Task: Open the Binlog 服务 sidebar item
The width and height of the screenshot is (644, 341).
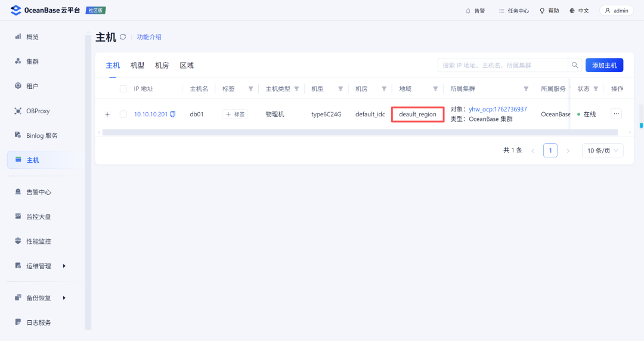Action: coord(42,135)
